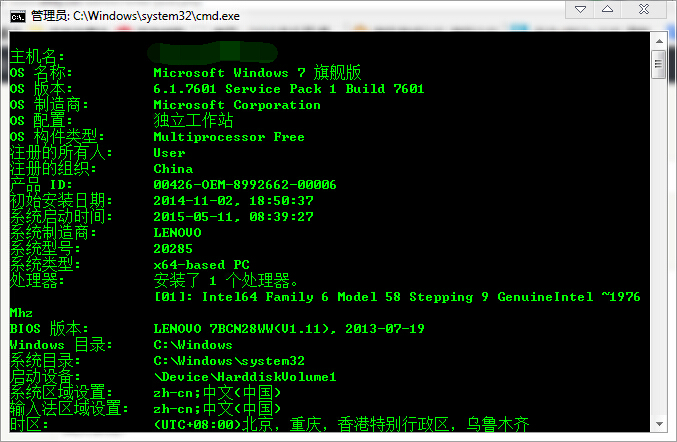The width and height of the screenshot is (677, 442).
Task: Click the "OS 版本:" label
Action: coord(41,88)
